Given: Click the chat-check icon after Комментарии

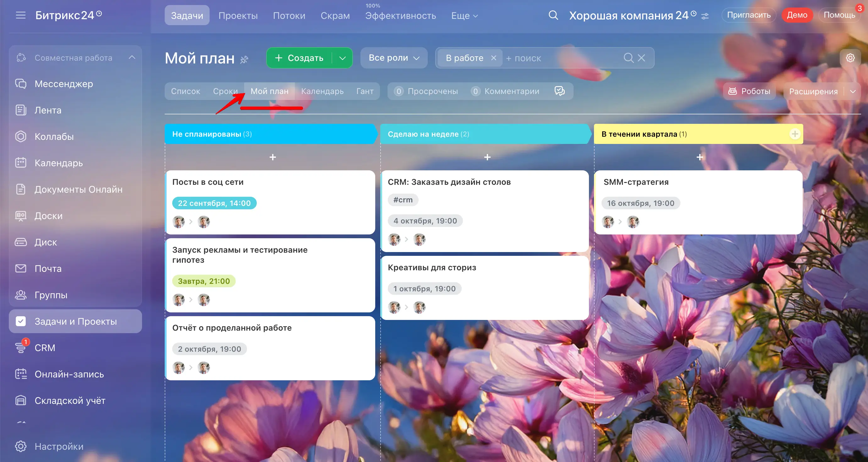Looking at the screenshot, I should pos(559,91).
